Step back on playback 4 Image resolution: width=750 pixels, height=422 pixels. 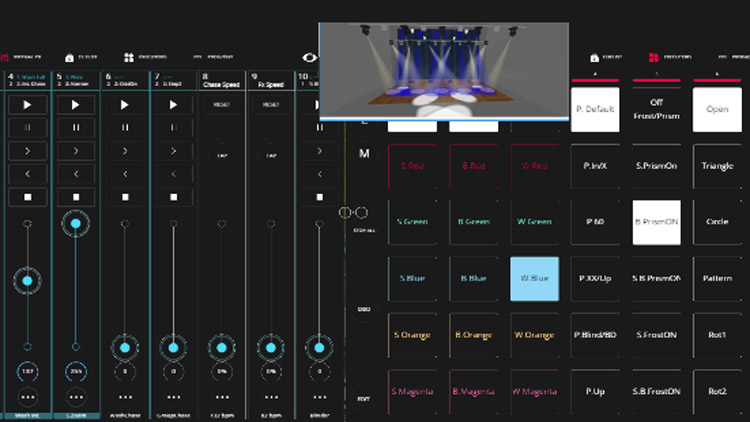pyautogui.click(x=27, y=173)
